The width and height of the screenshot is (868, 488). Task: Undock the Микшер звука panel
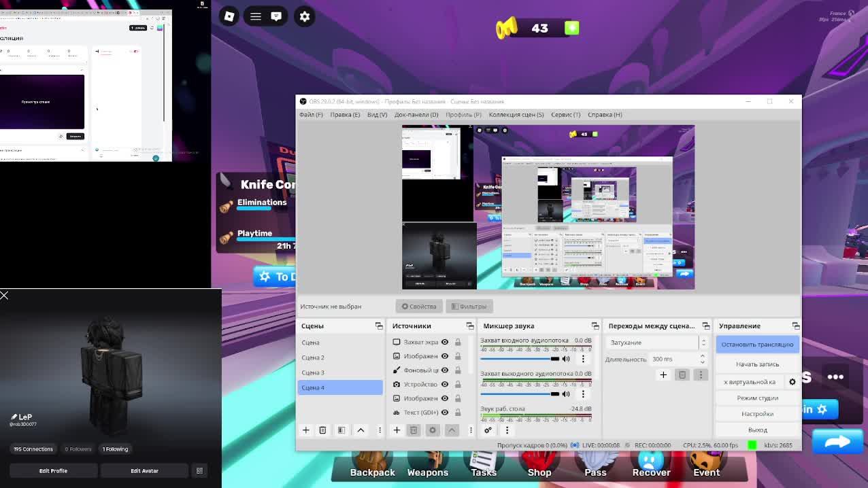pos(595,326)
